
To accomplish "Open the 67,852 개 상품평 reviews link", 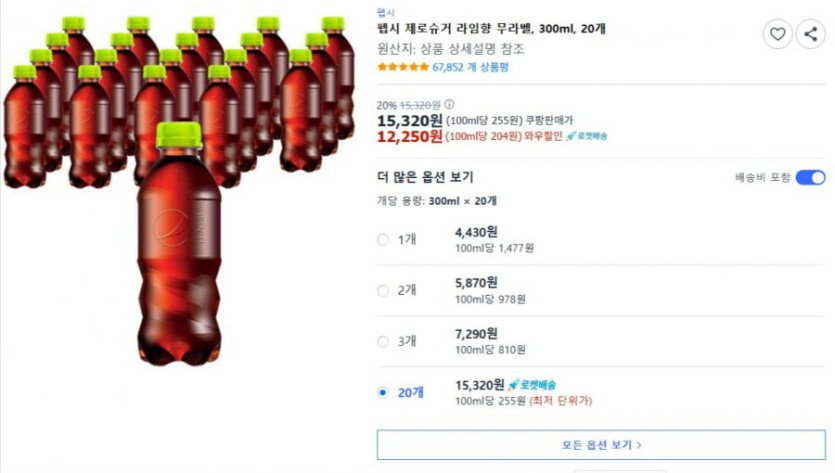I will coord(470,67).
